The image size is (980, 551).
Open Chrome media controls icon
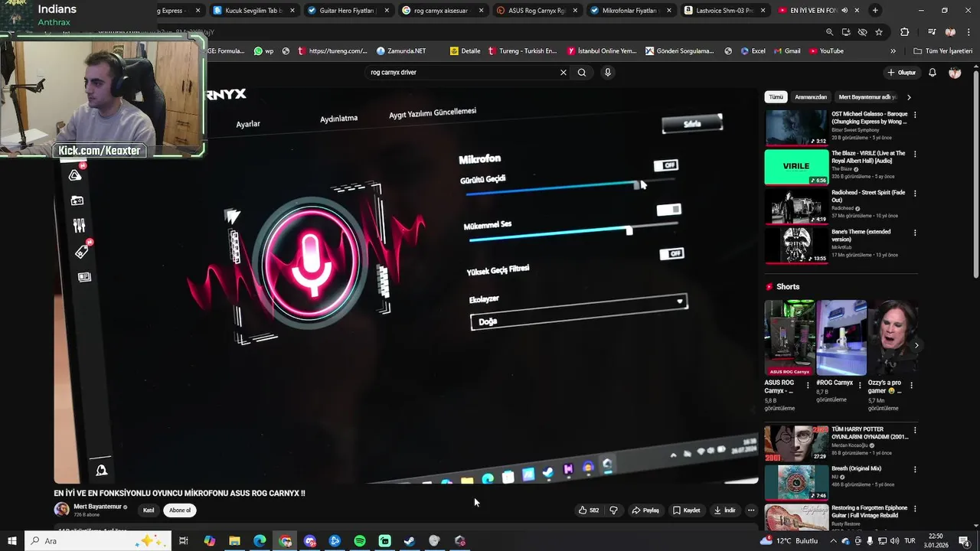point(932,32)
